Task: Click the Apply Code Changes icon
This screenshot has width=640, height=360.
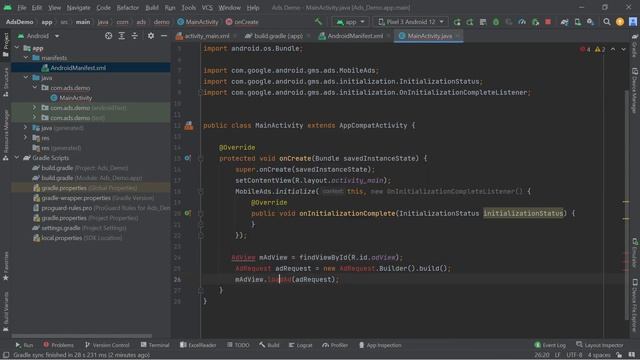Action: pyautogui.click(x=483, y=22)
